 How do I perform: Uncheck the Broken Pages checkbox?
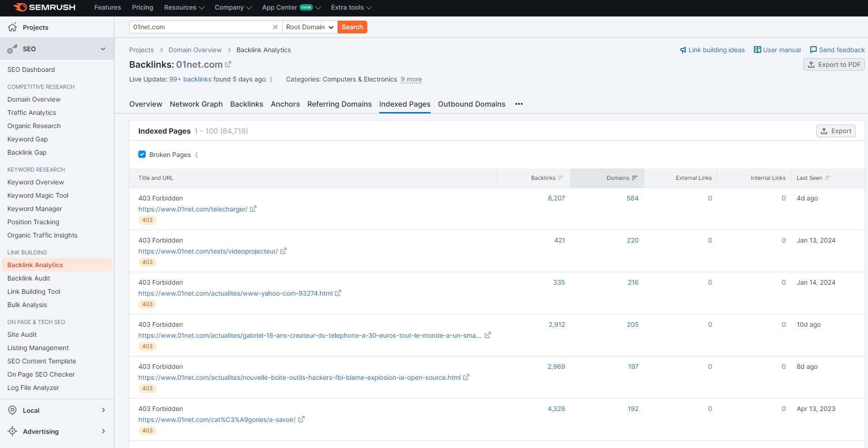coord(142,155)
